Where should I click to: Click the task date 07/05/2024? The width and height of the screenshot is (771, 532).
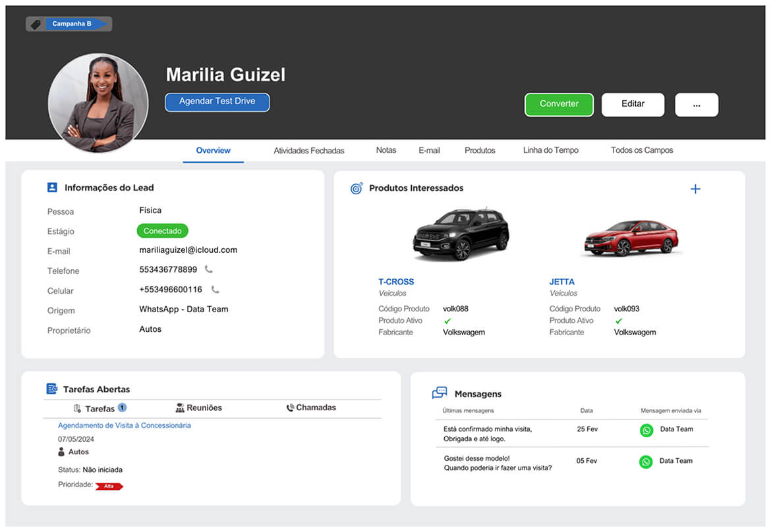point(76,439)
